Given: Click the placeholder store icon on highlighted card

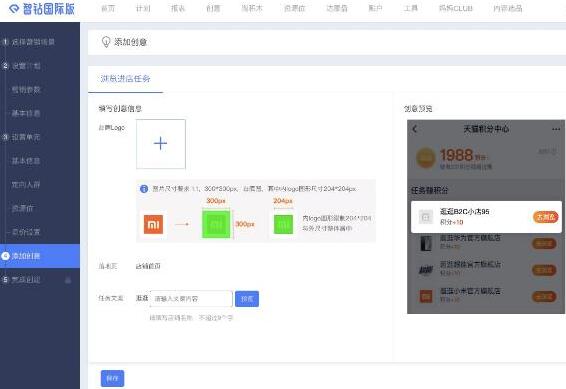Looking at the screenshot, I should point(426,217).
